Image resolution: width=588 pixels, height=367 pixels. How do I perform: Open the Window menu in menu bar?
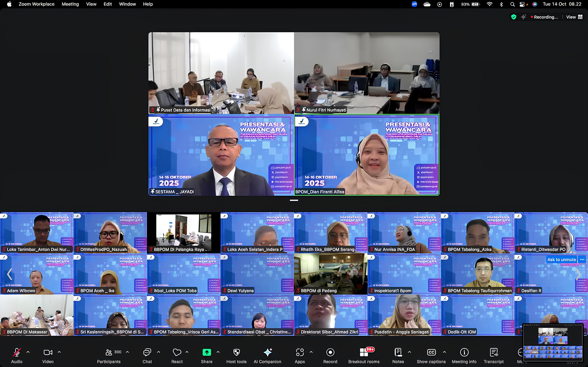pyautogui.click(x=127, y=4)
